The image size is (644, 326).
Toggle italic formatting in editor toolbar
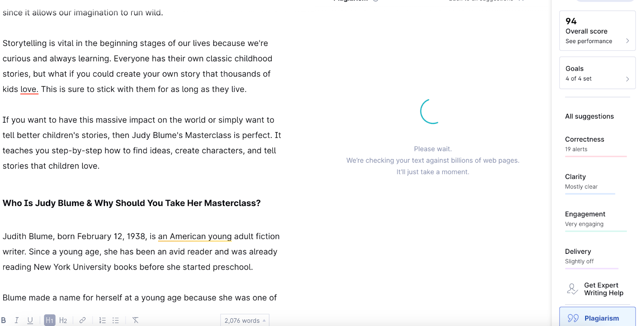pos(17,320)
